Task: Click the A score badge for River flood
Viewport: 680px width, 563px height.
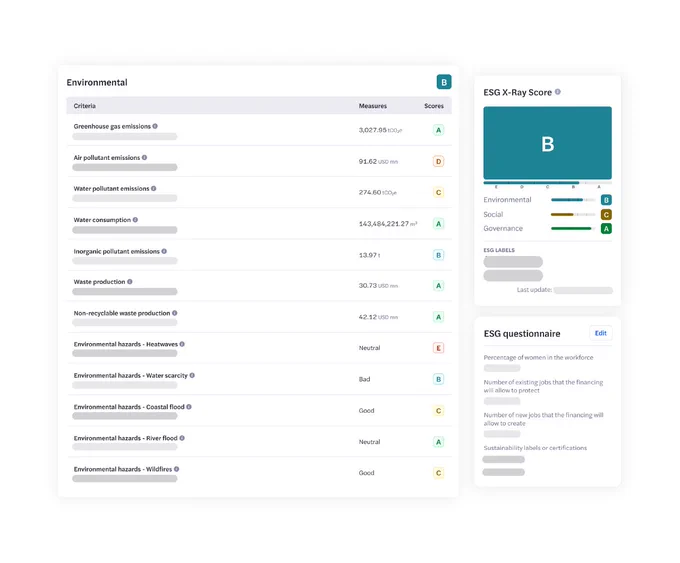Action: pos(438,442)
